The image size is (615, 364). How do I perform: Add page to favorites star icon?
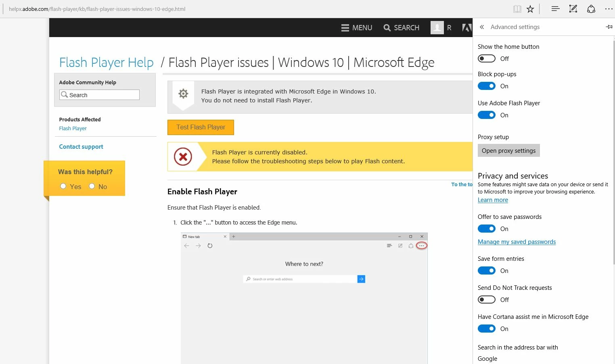[530, 9]
